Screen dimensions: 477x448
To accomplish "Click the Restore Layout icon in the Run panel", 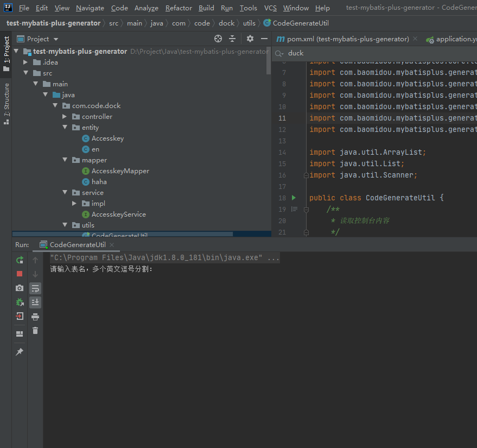I will tap(20, 334).
